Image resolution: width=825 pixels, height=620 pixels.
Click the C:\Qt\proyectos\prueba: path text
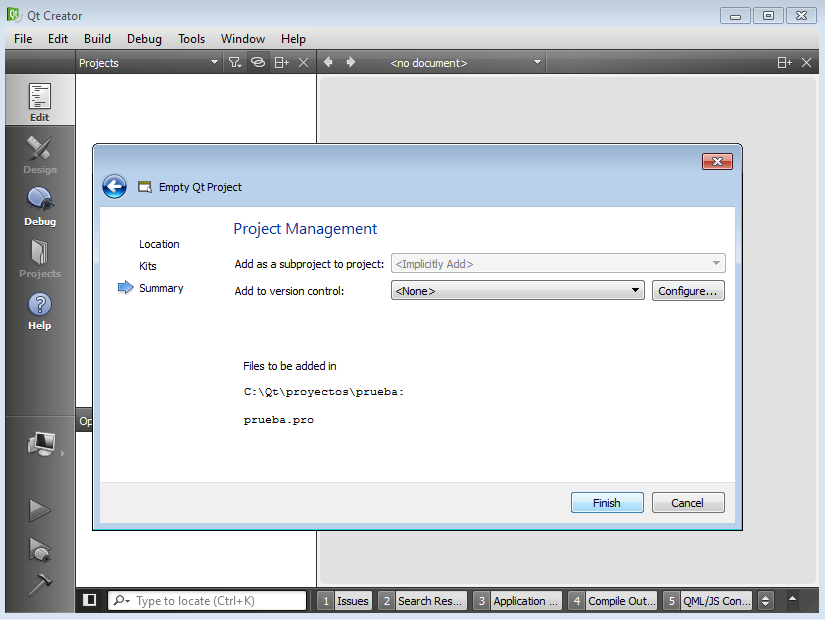point(324,392)
